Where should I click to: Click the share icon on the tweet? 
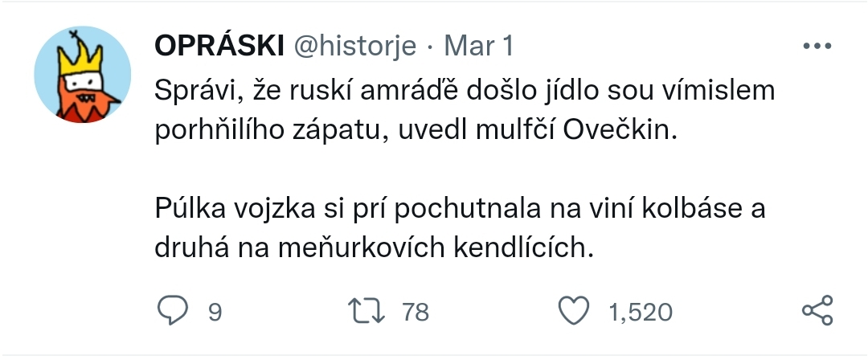(818, 311)
